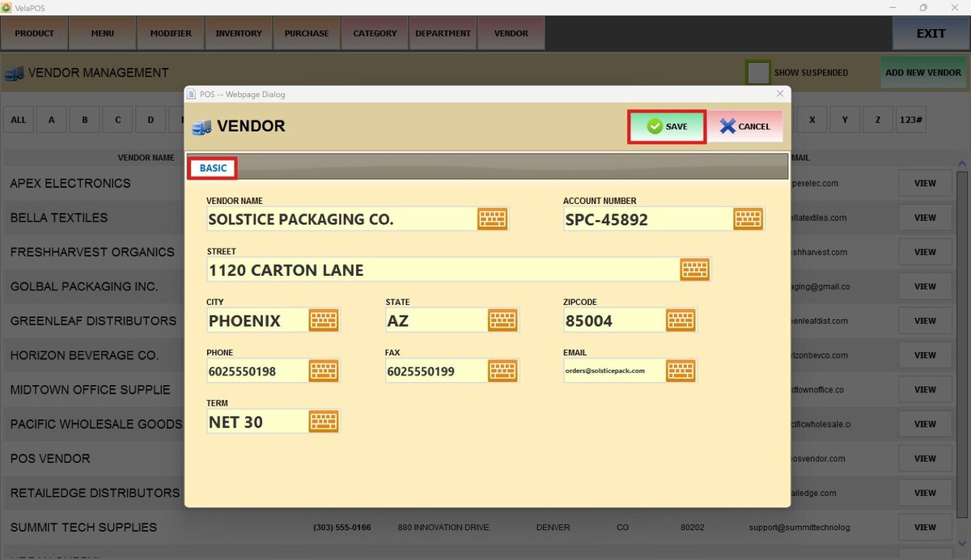Filter vendors by letter C
Screen dimensions: 971x560
pyautogui.click(x=118, y=120)
